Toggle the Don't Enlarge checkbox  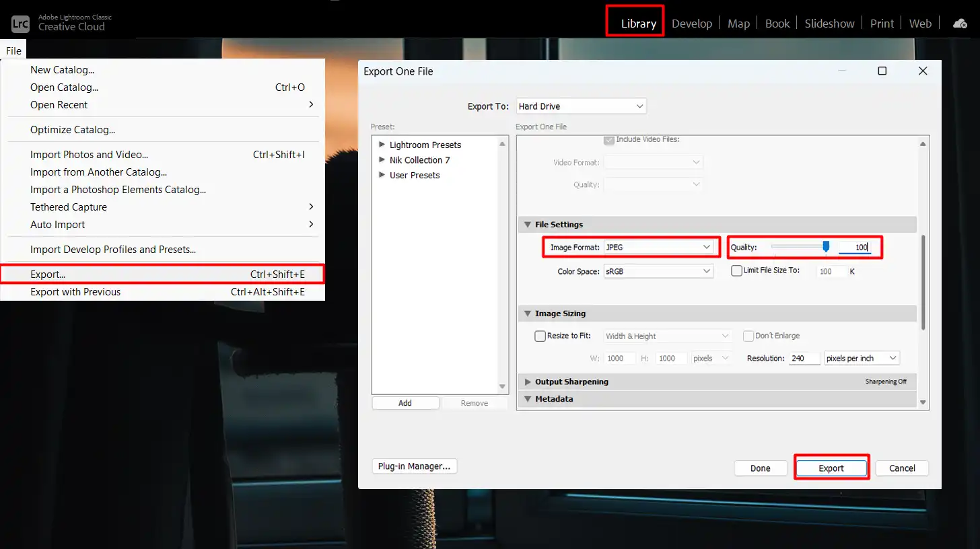[748, 336]
